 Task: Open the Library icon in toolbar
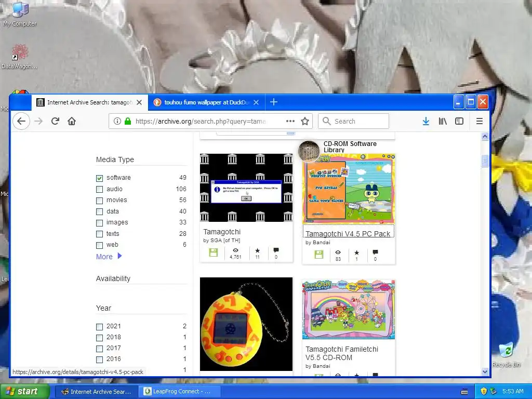(443, 121)
